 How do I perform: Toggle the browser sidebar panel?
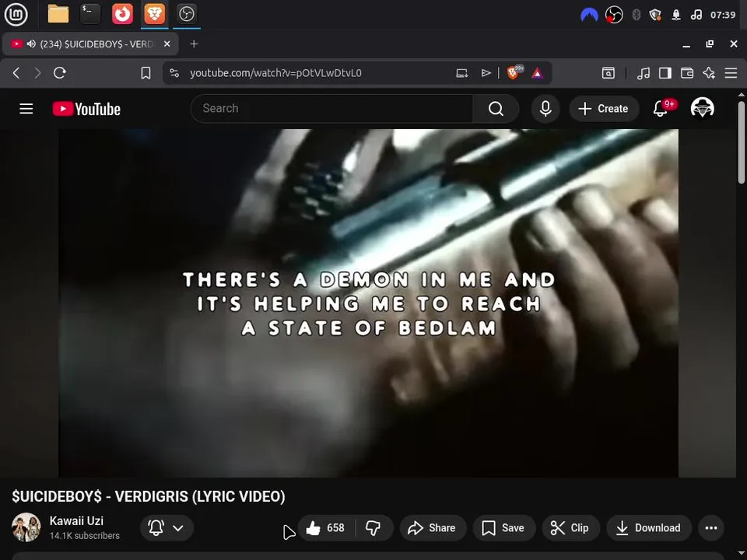[x=665, y=73]
